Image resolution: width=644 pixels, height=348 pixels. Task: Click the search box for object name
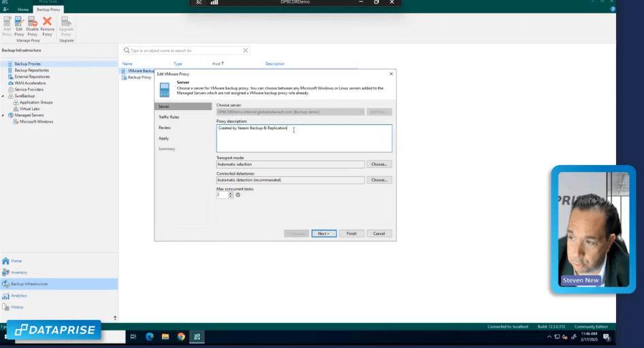click(186, 50)
